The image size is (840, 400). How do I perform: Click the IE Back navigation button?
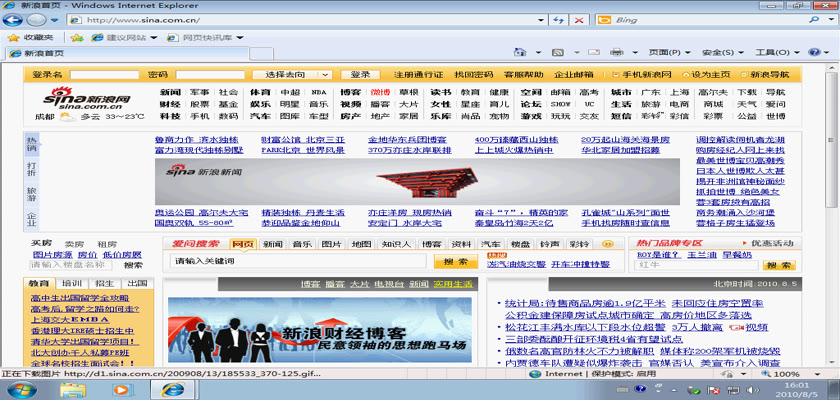click(14, 19)
